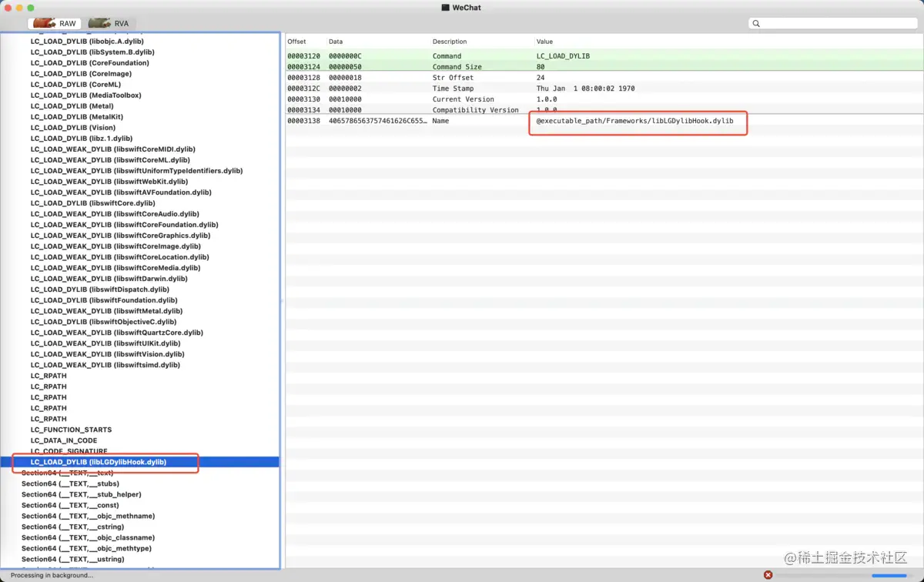Switch to RAW address mode
The image size is (924, 582).
click(x=55, y=23)
